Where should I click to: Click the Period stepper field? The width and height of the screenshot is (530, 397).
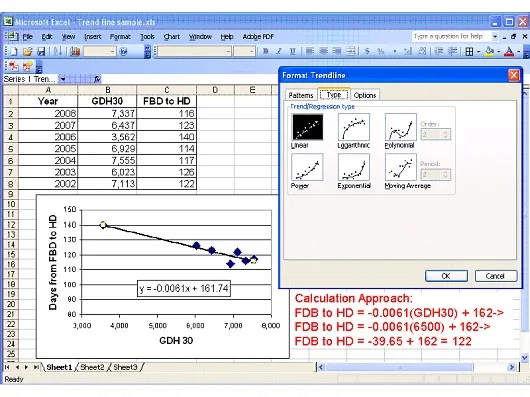pyautogui.click(x=436, y=175)
